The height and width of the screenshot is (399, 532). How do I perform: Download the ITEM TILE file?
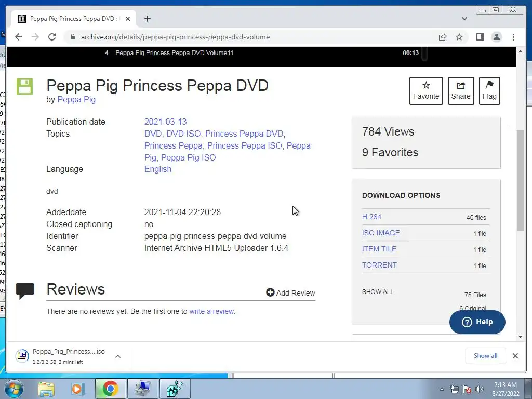coord(379,249)
